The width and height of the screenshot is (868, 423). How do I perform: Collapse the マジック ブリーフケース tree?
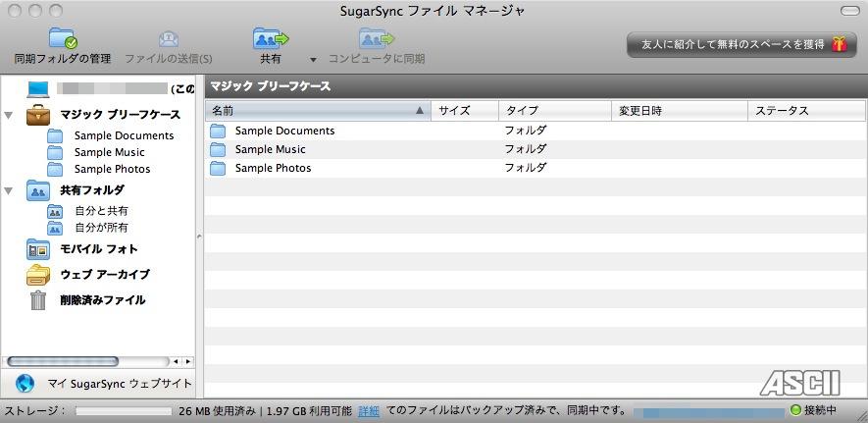point(8,115)
